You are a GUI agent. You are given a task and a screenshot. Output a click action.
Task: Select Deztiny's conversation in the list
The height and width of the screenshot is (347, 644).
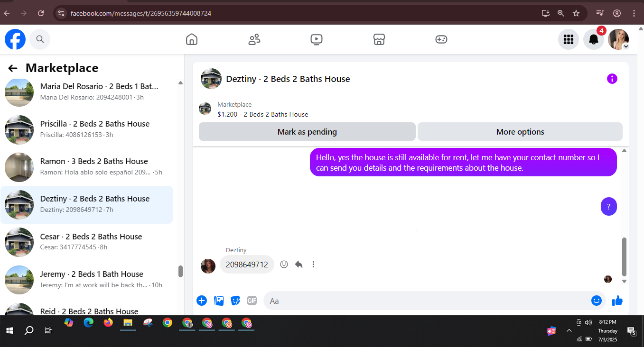tap(86, 204)
